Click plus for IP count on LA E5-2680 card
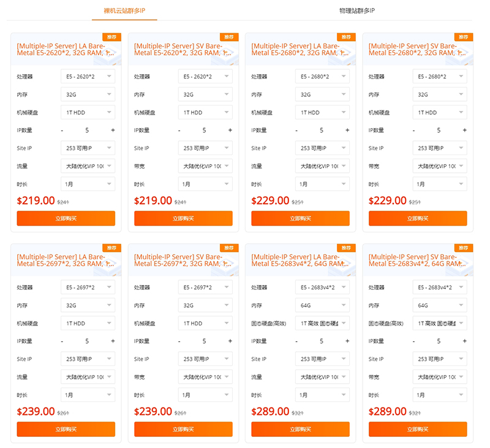 tap(347, 130)
